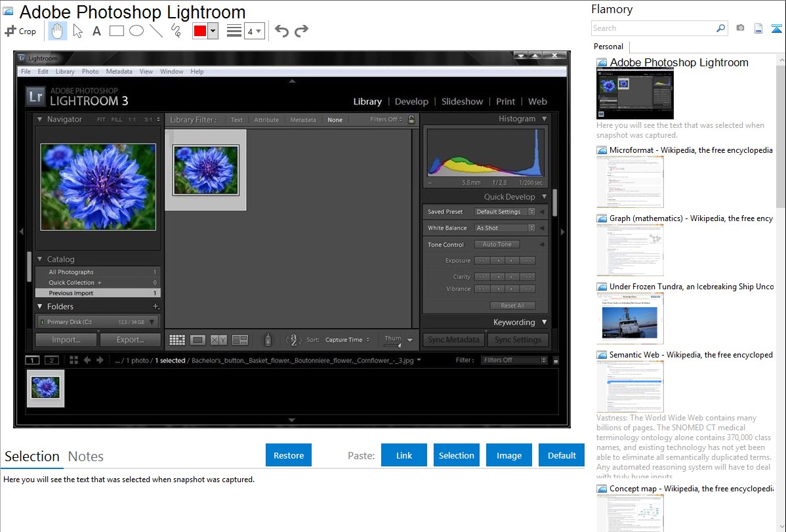Click the Restore button
786x532 pixels.
(x=289, y=455)
